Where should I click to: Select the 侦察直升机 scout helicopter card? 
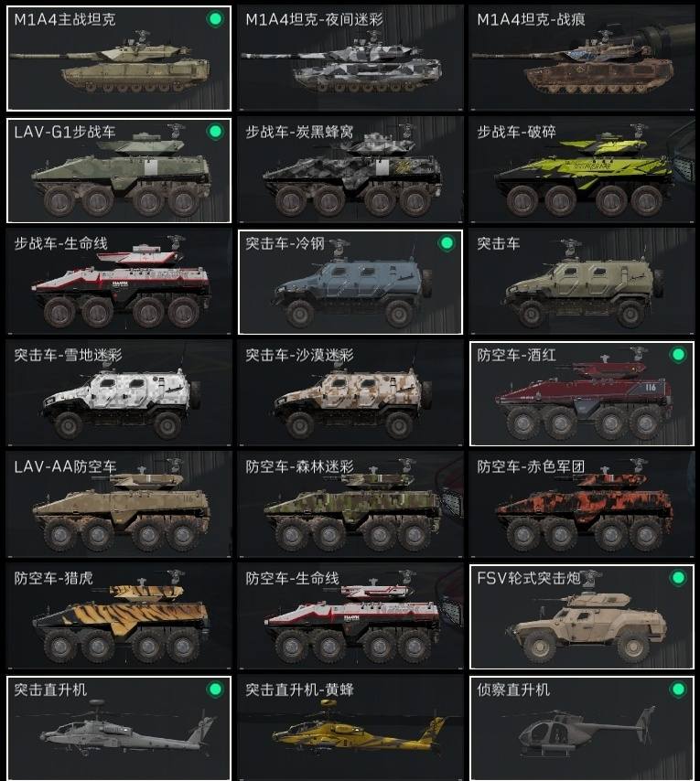click(x=582, y=728)
